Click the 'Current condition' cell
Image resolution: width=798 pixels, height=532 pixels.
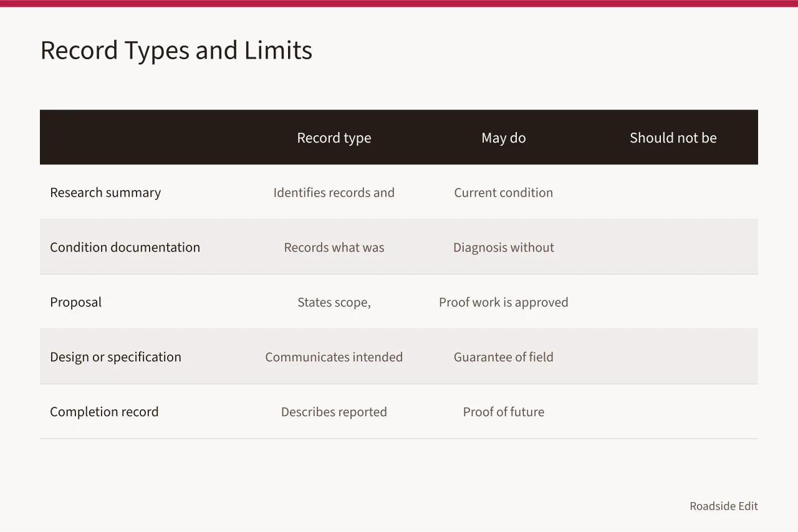coord(504,192)
